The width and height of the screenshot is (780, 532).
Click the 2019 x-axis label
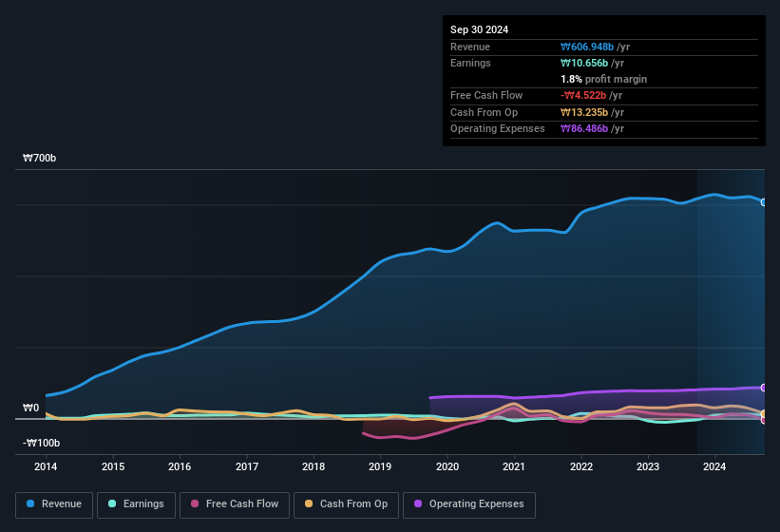pyautogui.click(x=380, y=466)
